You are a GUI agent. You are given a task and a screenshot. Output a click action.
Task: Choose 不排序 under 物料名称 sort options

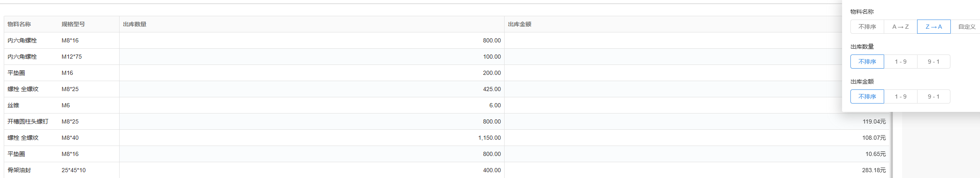pos(867,27)
